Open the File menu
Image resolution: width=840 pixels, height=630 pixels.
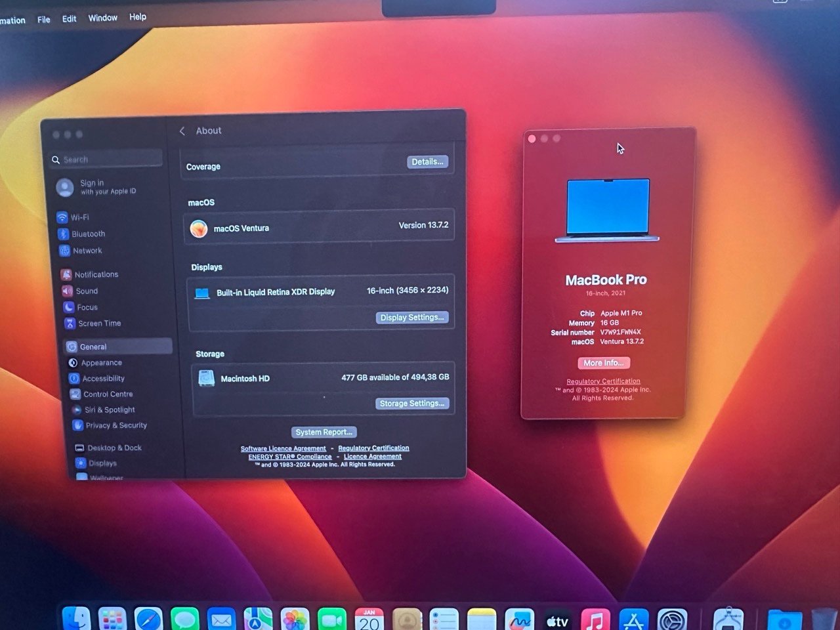pyautogui.click(x=44, y=20)
